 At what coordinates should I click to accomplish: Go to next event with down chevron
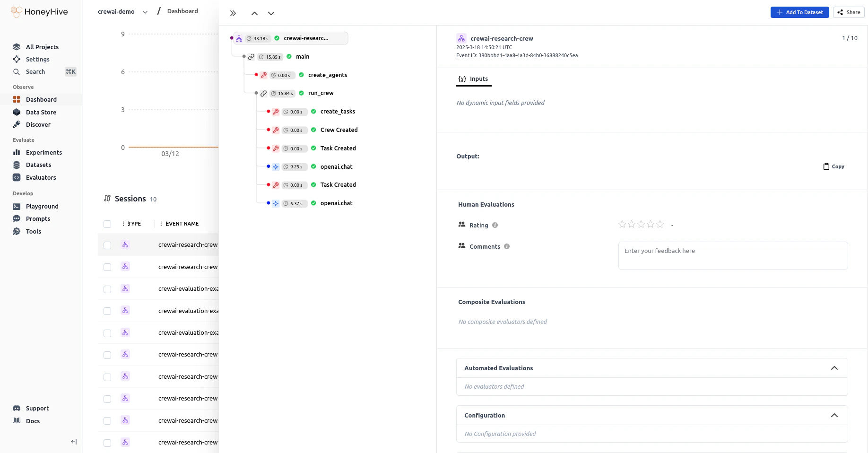point(271,13)
